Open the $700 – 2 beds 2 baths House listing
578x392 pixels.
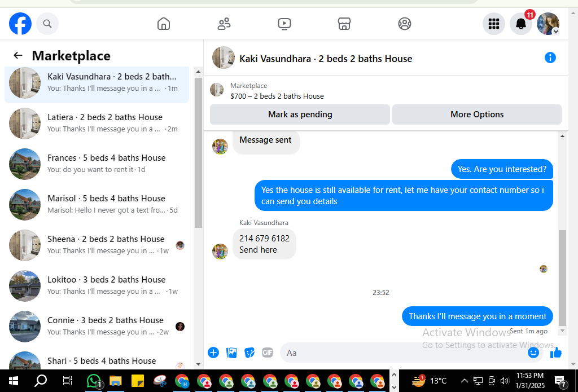tap(277, 96)
